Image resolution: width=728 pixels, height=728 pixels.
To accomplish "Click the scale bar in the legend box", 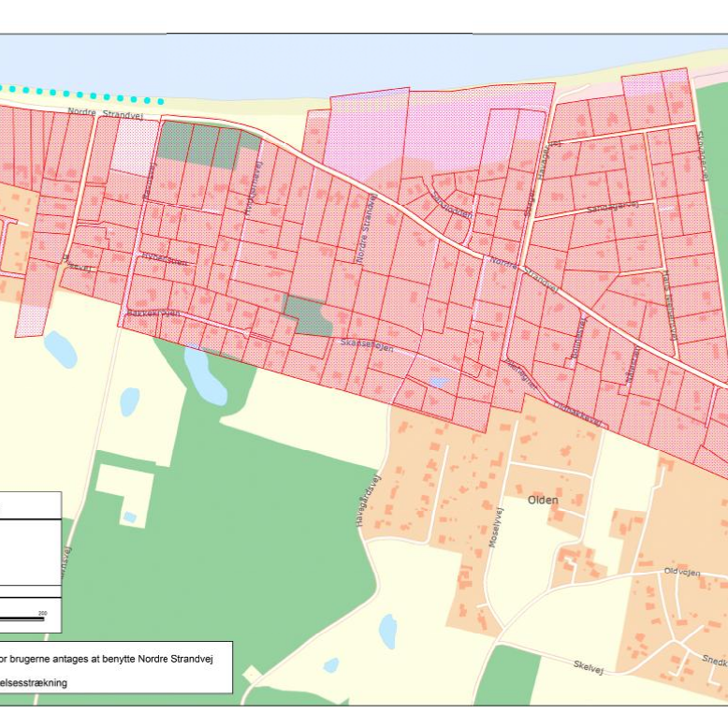I will 25,618.
